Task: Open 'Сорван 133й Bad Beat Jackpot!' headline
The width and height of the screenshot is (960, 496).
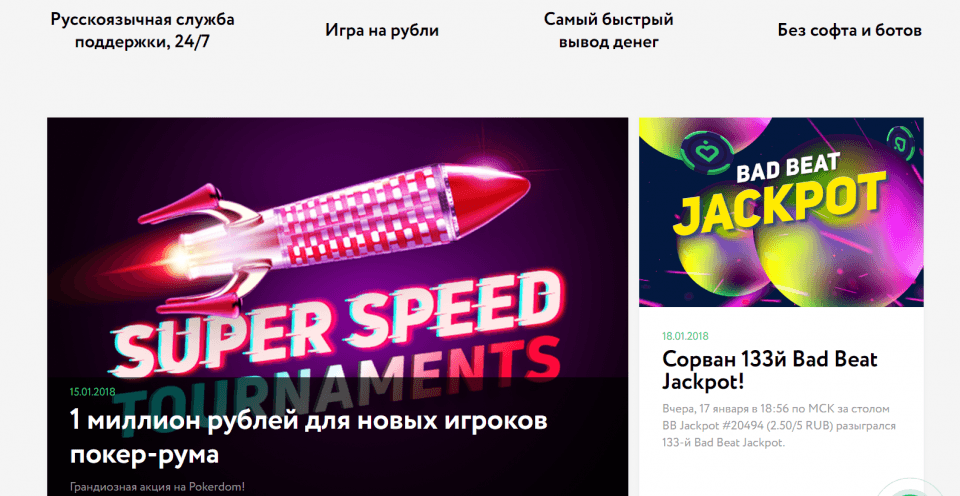Action: [770, 370]
